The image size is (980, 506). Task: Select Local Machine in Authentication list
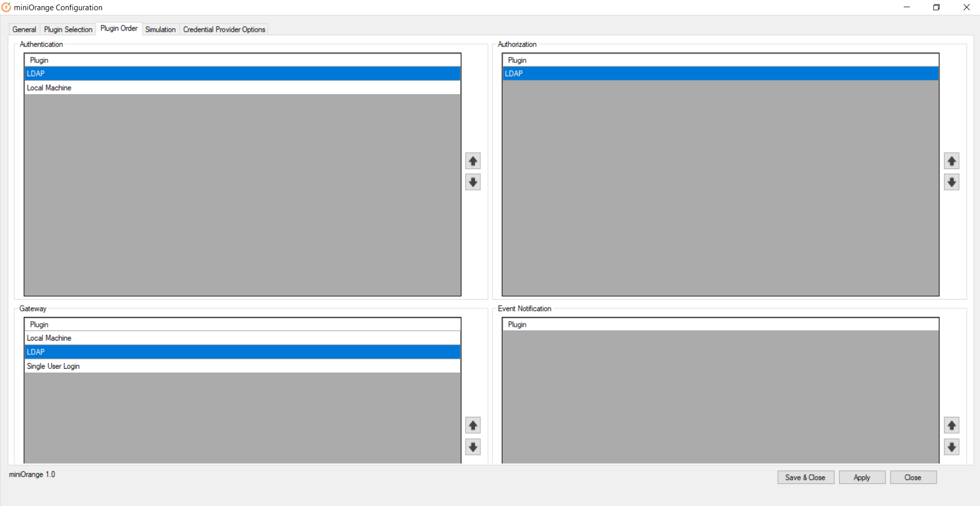pyautogui.click(x=243, y=88)
